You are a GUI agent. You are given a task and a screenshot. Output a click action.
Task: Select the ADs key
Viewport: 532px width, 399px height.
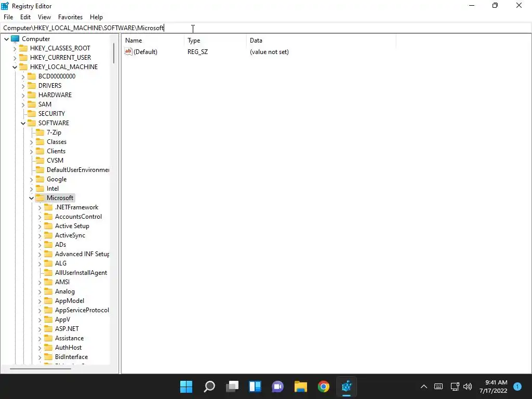click(60, 245)
